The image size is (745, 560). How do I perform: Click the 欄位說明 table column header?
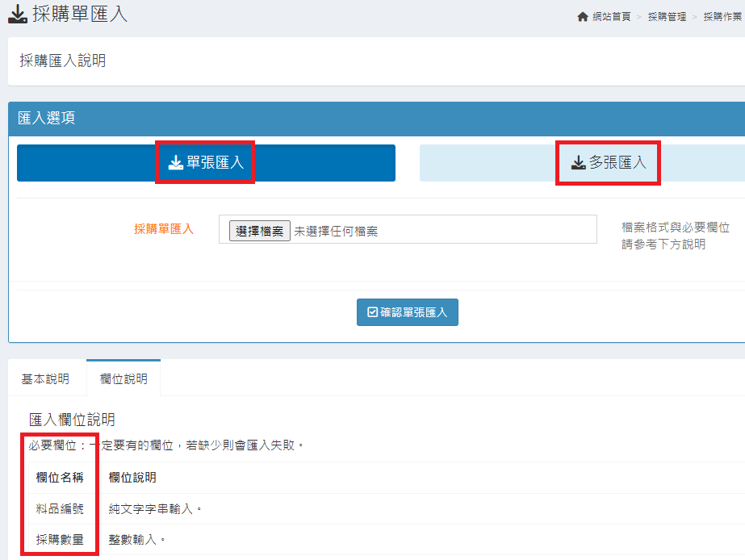(x=132, y=478)
